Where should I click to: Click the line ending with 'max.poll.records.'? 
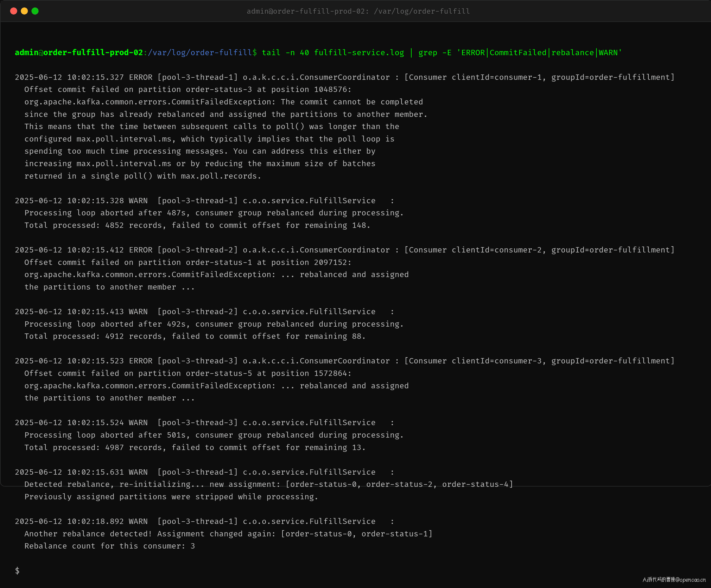143,176
